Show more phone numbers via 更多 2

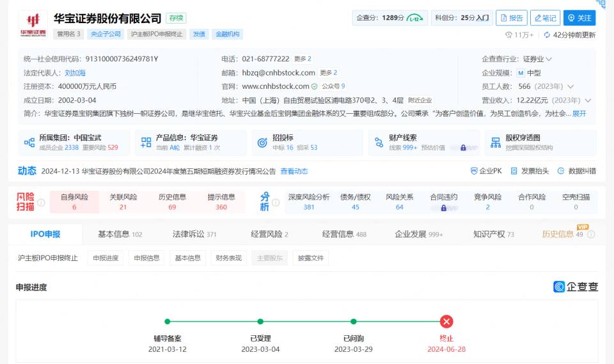(303, 59)
